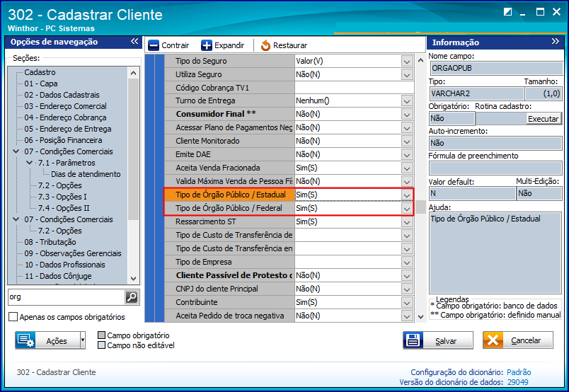569x392 pixels.
Task: Check Apenas os campos obrigatórios
Action: point(13,317)
